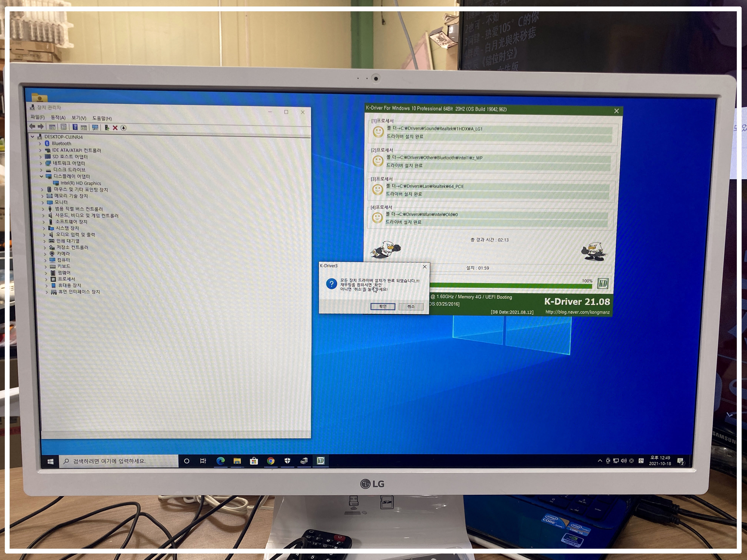Open Microsoft Edge from the taskbar

click(x=220, y=461)
